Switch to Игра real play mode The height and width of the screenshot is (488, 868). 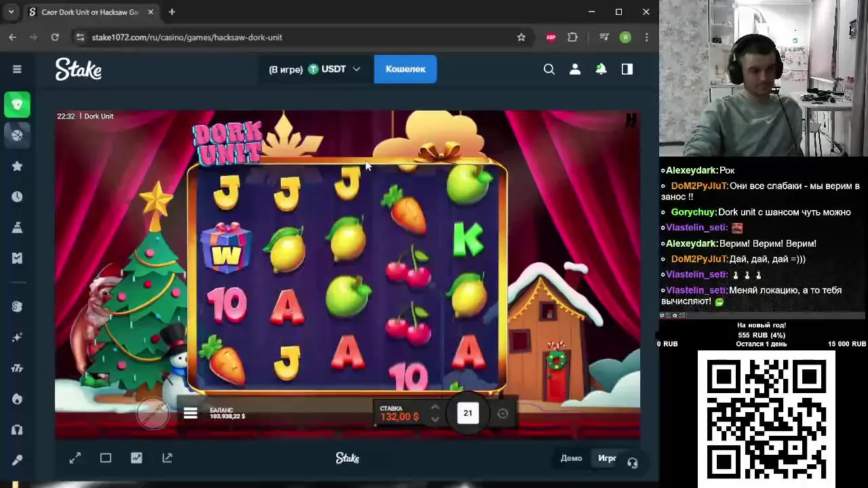607,458
